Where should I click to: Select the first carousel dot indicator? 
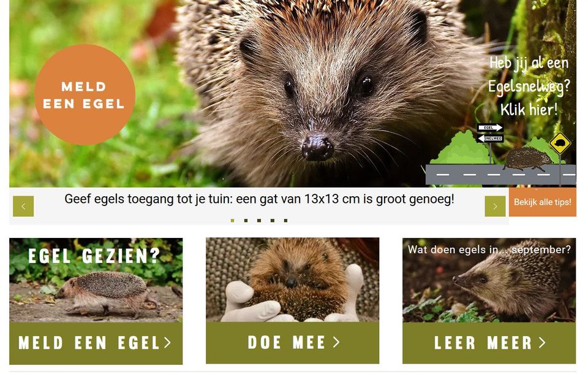[x=233, y=221]
